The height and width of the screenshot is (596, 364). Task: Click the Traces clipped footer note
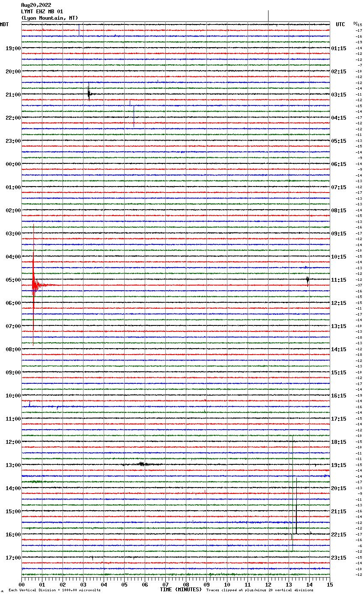(x=260, y=590)
